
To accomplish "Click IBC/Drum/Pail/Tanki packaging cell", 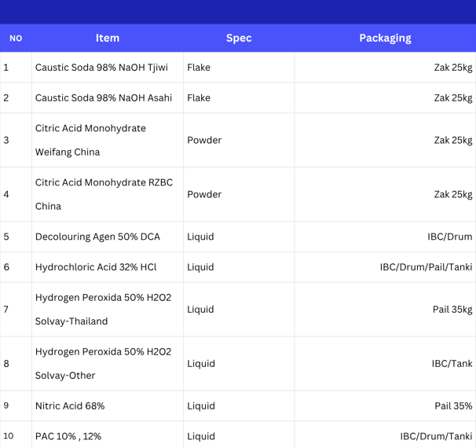I will point(385,267).
